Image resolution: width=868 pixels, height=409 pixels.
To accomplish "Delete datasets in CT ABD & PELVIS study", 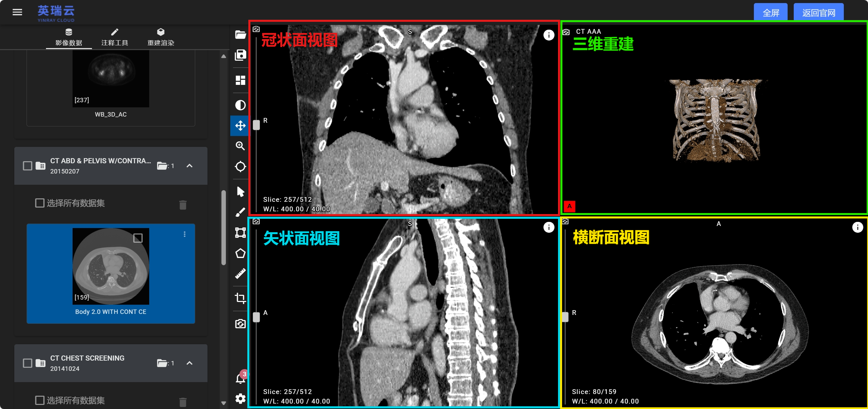I will click(x=183, y=204).
